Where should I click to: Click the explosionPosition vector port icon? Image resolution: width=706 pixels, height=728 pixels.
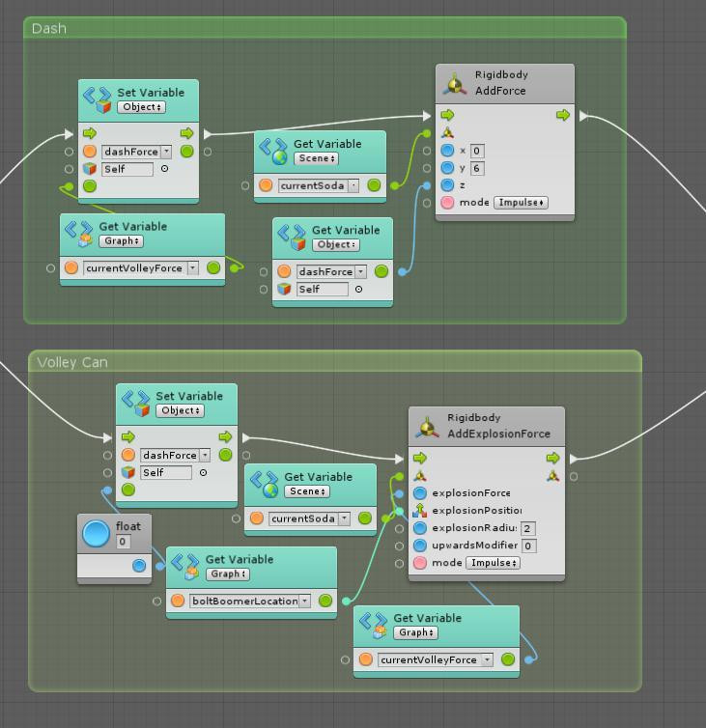420,510
